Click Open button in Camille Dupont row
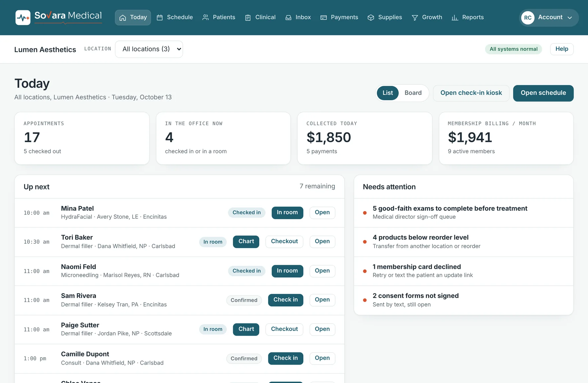Image resolution: width=588 pixels, height=383 pixels. click(x=322, y=358)
